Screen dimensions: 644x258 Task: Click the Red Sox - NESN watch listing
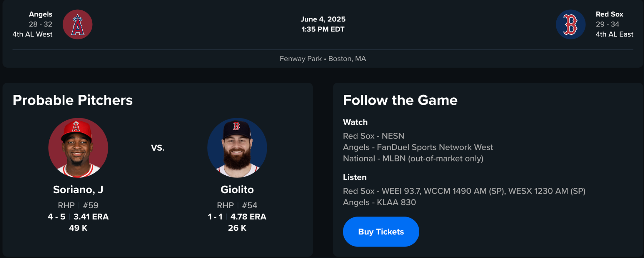(374, 136)
